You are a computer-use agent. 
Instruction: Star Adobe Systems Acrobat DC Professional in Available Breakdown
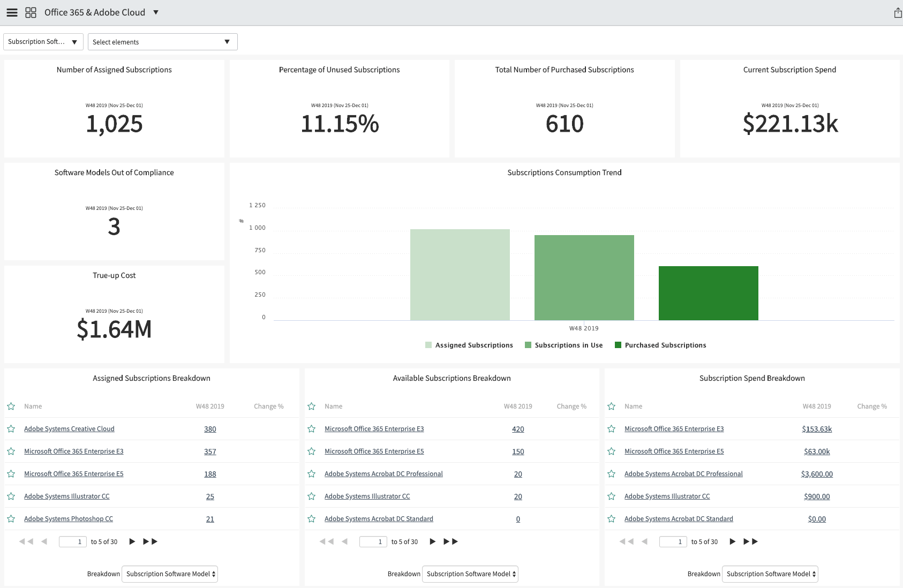coord(311,474)
